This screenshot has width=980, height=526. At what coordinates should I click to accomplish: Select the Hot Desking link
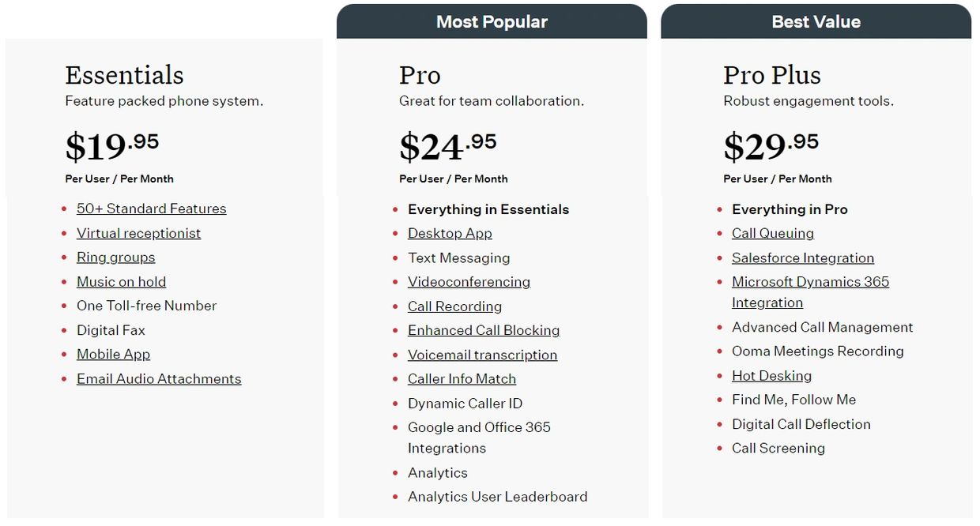(x=771, y=376)
